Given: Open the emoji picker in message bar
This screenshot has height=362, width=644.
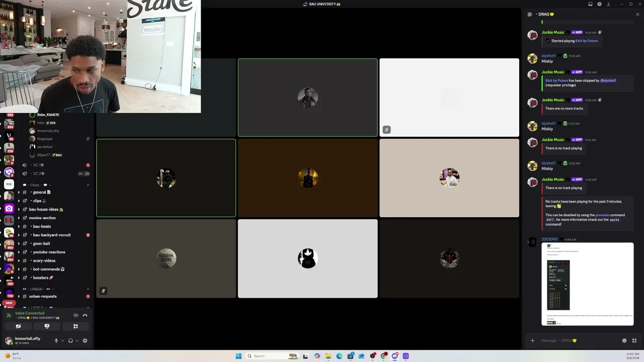Looking at the screenshot, I should [624, 340].
